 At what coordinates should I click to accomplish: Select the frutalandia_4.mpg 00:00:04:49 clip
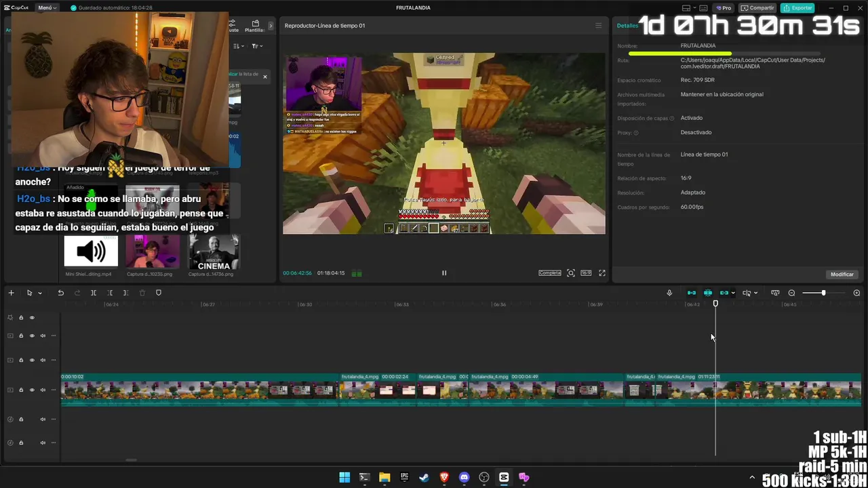(x=546, y=390)
